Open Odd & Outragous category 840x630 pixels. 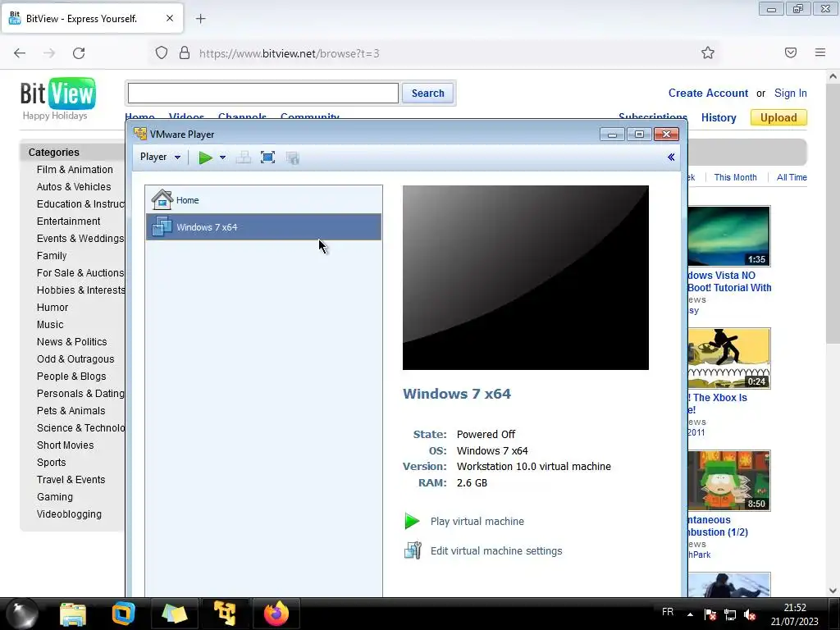(x=75, y=359)
